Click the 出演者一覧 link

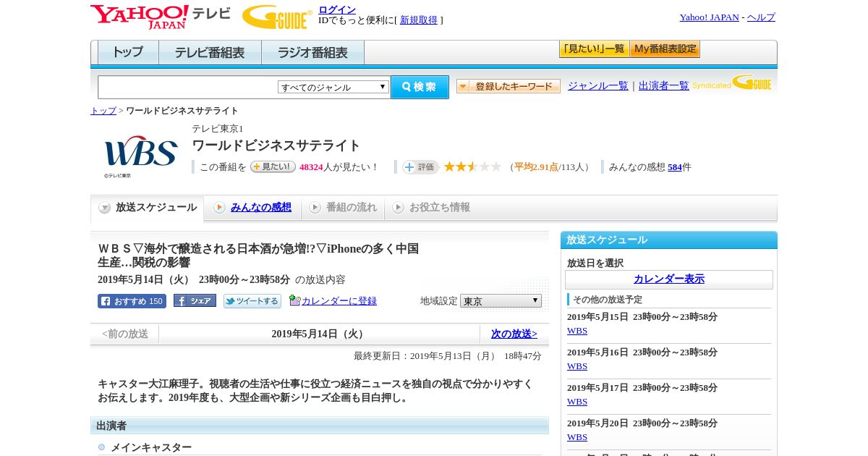(x=664, y=85)
